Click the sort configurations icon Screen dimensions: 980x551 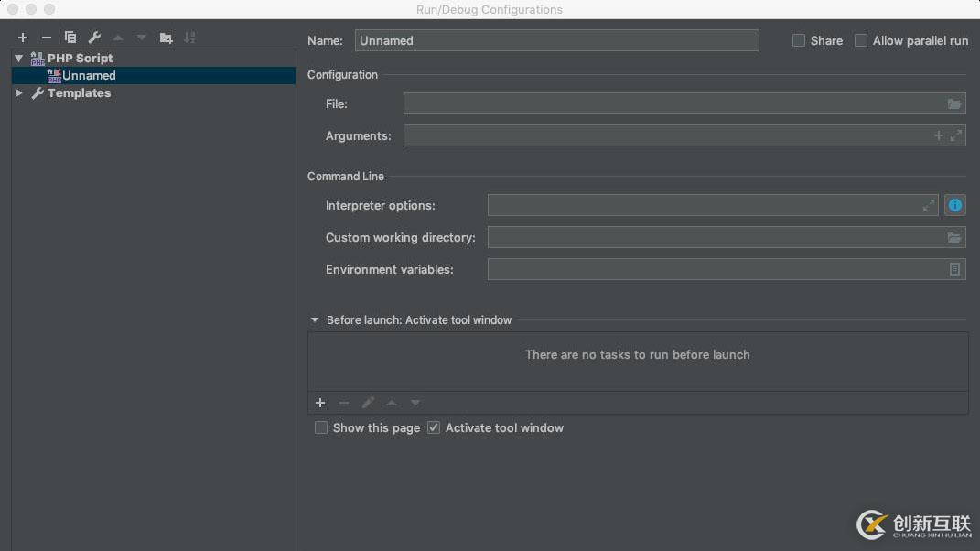[x=189, y=38]
